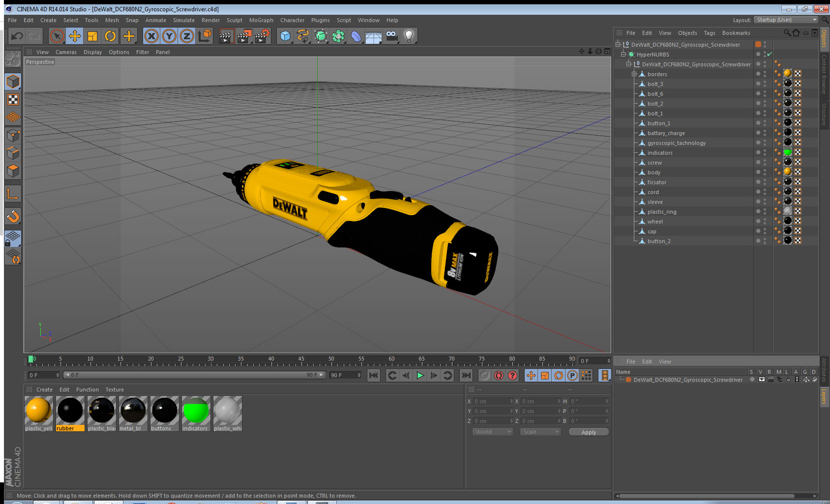Screen dimensions: 830x504
Task: Open the Character menu
Action: pyautogui.click(x=292, y=20)
